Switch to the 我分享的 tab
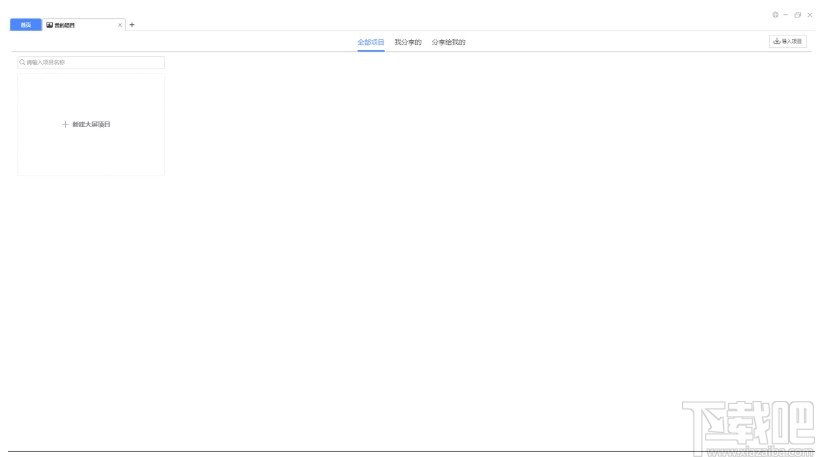The height and width of the screenshot is (457, 817). coord(407,42)
